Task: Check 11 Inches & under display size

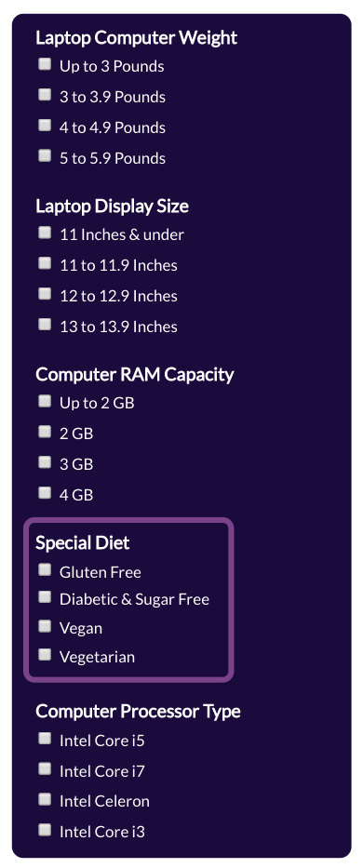Action: 45,234
